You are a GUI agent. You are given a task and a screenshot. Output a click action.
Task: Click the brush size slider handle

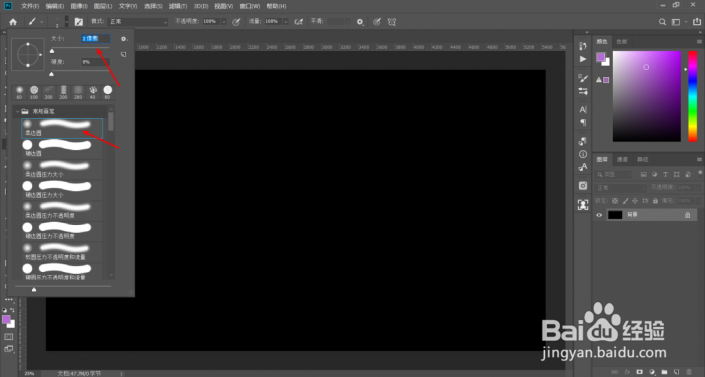[x=52, y=51]
